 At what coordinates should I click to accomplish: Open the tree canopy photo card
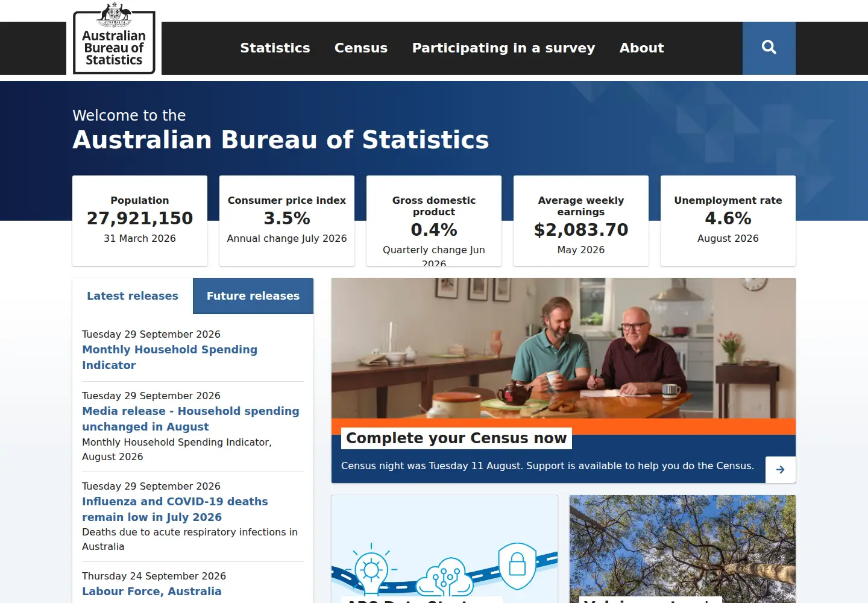(682, 549)
